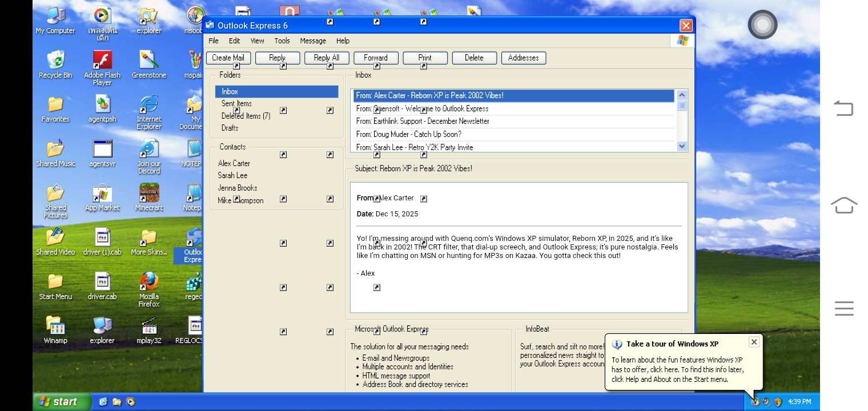Open the Recycle Bin icon
Image resolution: width=868 pixels, height=411 pixels.
[x=55, y=65]
